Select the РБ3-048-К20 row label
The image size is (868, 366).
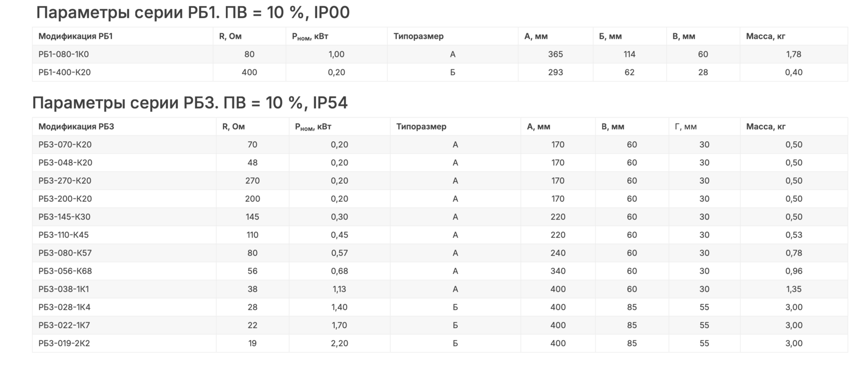[x=65, y=163]
